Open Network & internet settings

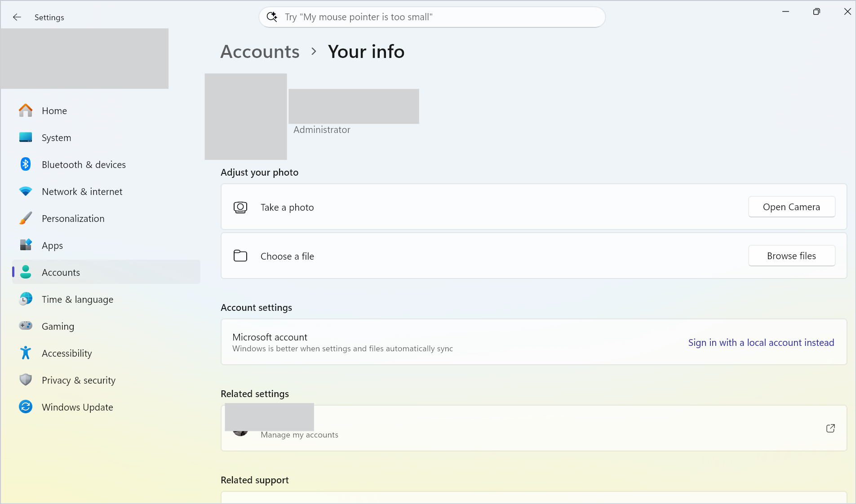pos(106,191)
